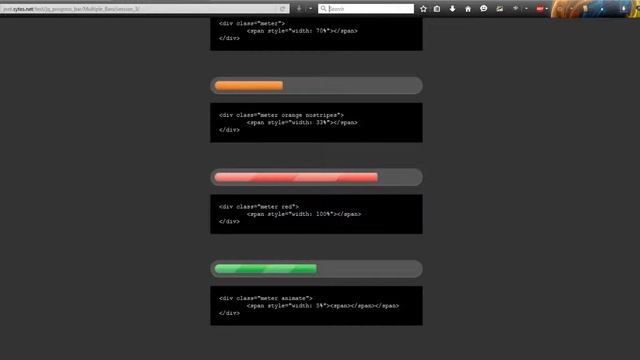This screenshot has height=360, width=640.
Task: Open dropdown arrow next to gray down-arrow icon
Action: (310, 9)
